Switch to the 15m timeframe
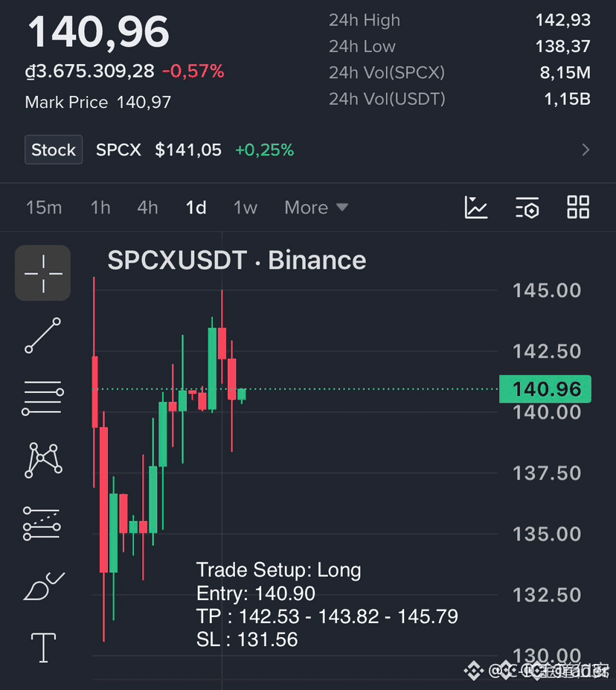This screenshot has height=690, width=616. [x=44, y=208]
